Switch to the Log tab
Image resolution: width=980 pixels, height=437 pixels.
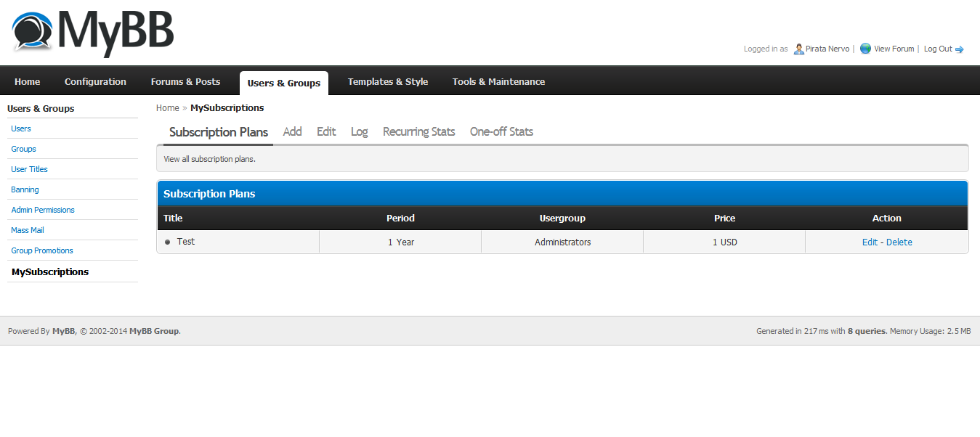point(359,132)
